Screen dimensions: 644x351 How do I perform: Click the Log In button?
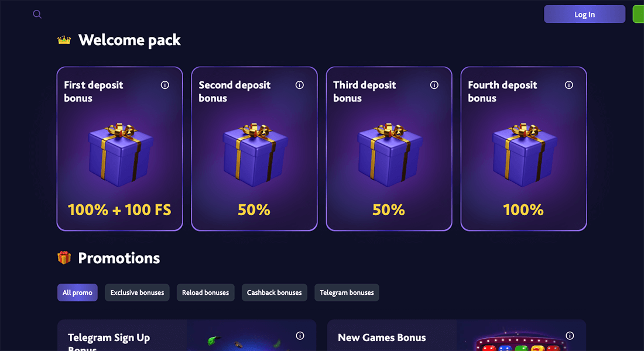click(x=584, y=14)
